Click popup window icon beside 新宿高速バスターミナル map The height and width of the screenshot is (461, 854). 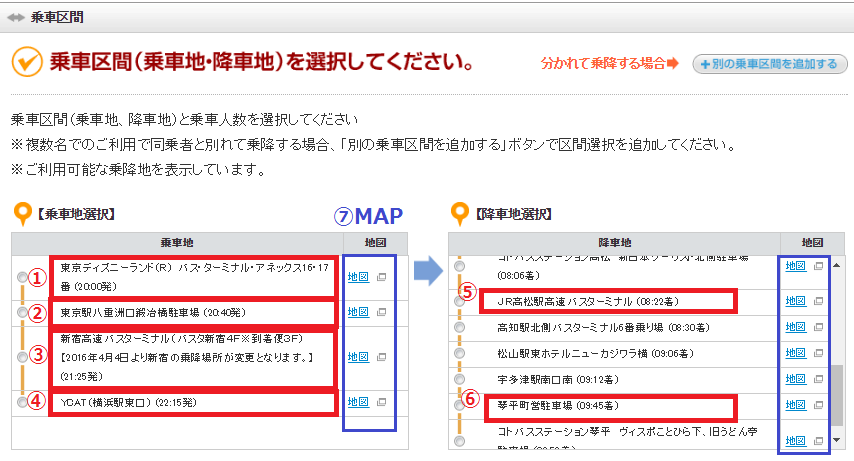381,357
